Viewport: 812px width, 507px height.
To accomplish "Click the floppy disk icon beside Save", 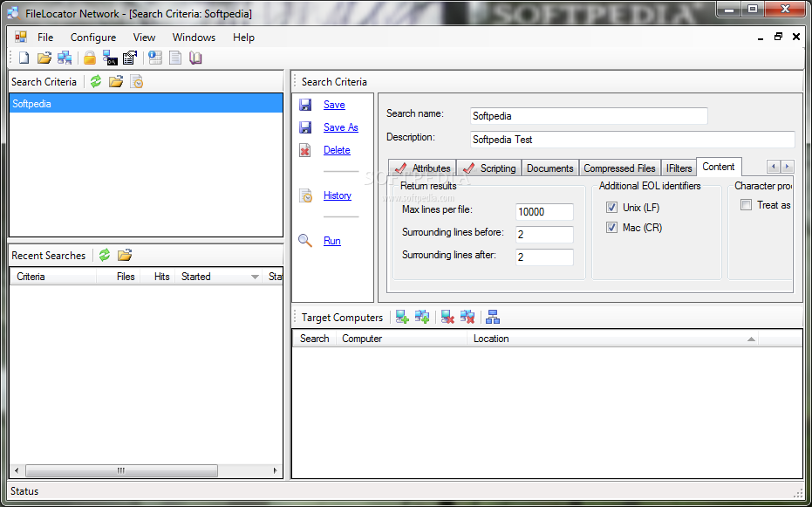I will (x=305, y=105).
